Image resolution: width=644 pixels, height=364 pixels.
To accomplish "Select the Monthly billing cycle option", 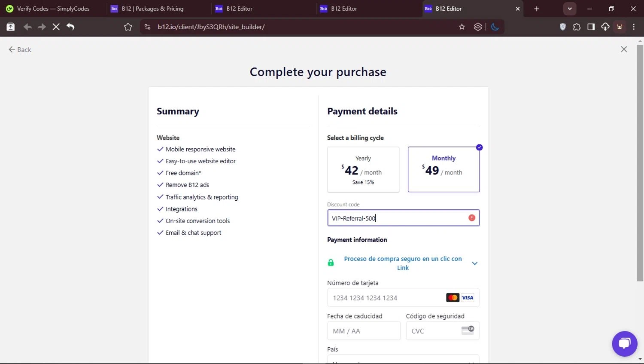I will tap(444, 169).
